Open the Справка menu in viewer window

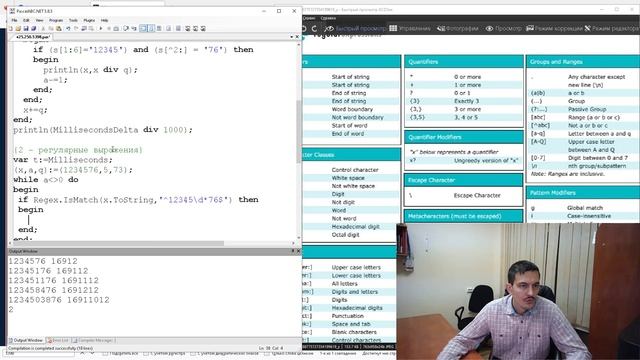328,18
